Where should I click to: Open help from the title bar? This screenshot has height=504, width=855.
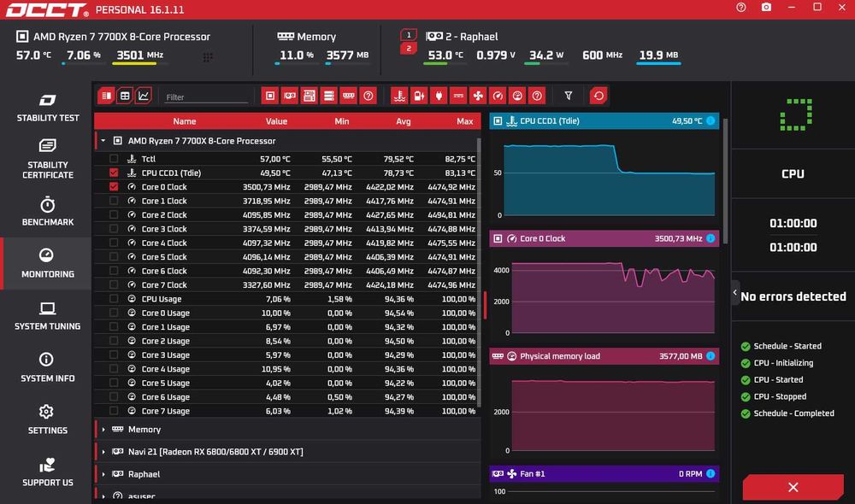[x=741, y=7]
